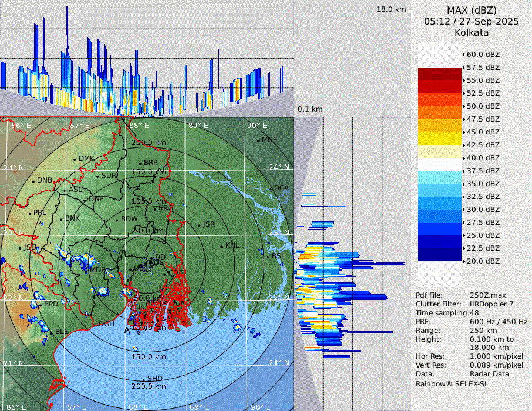The image size is (532, 411).
Task: Click the 60.0 dBZ legend label
Action: [483, 55]
